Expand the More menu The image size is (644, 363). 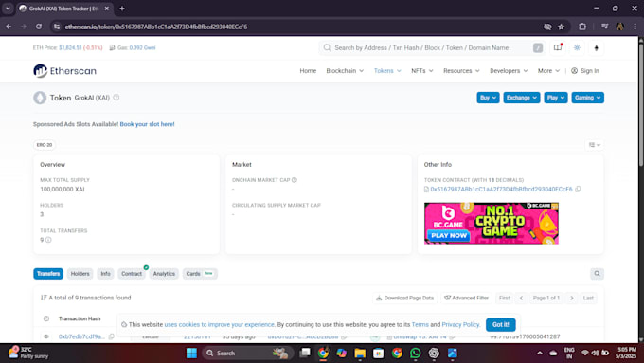(x=548, y=71)
